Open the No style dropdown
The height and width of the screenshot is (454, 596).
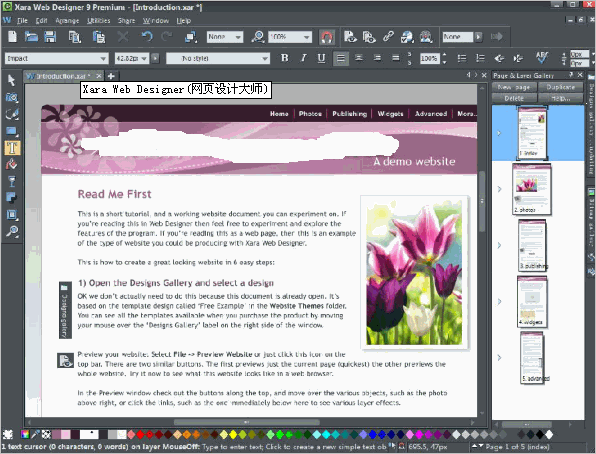pos(265,59)
